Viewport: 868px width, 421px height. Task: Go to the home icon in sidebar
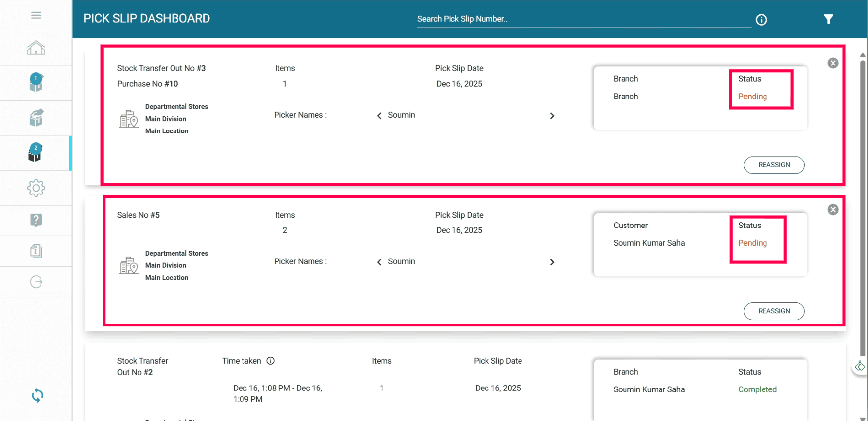point(36,48)
